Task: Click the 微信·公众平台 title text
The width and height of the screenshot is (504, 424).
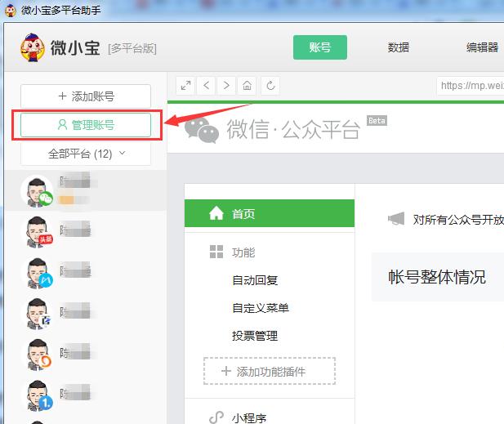Action: [x=293, y=129]
